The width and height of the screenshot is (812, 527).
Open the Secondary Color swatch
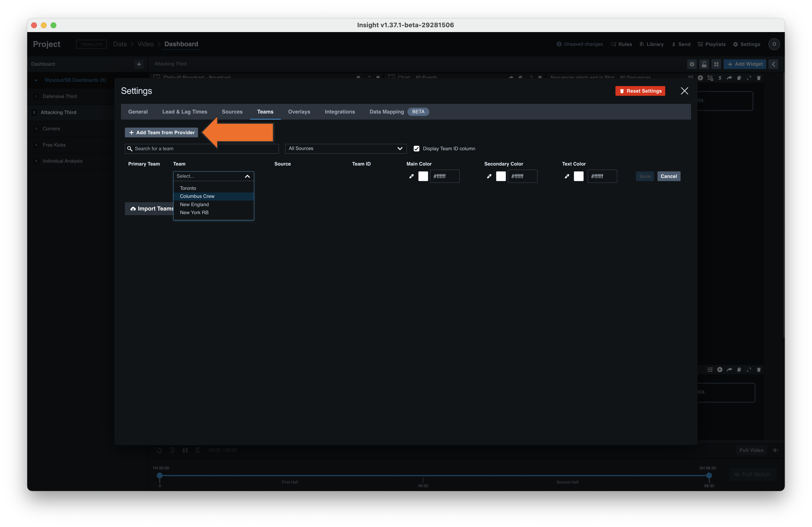point(501,176)
